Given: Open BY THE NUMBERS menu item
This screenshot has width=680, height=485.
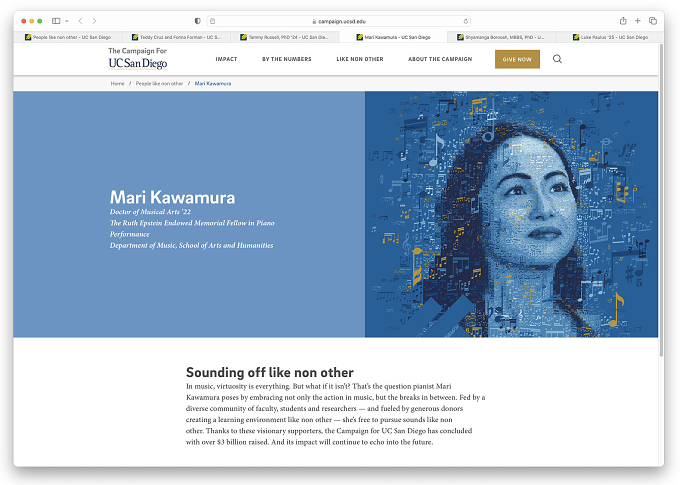Looking at the screenshot, I should point(287,59).
